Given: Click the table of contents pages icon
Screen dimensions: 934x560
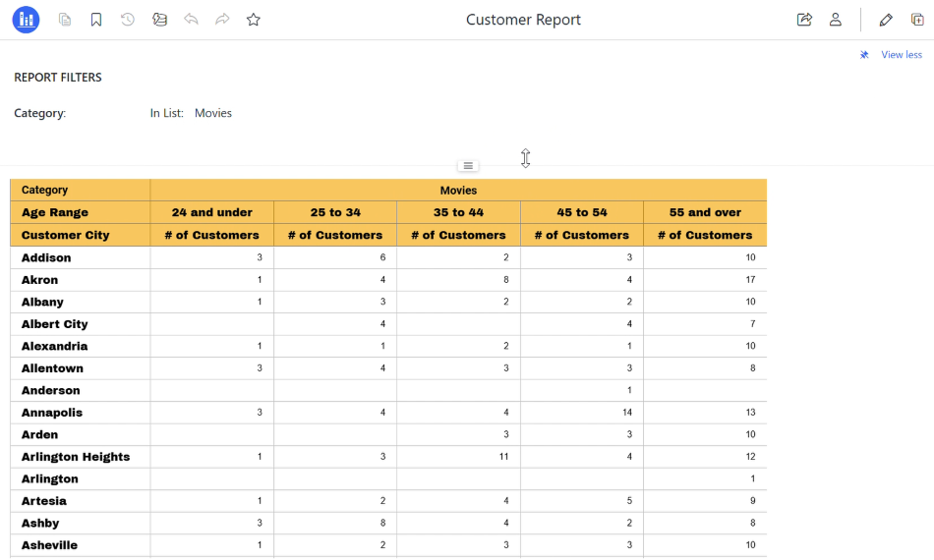Looking at the screenshot, I should coord(65,20).
